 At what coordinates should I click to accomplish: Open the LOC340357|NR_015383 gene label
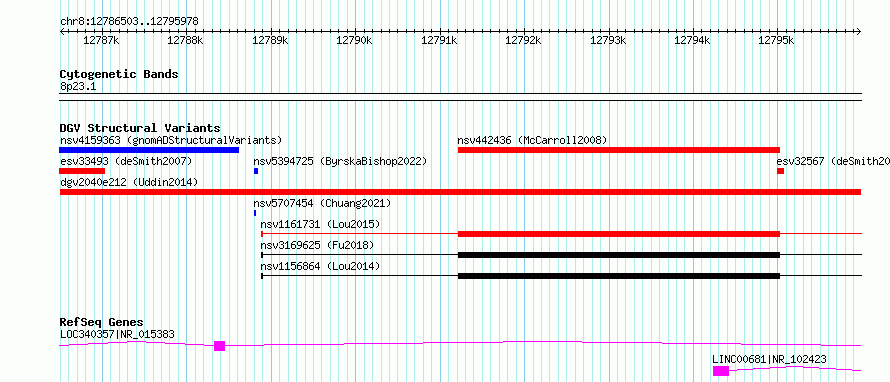[117, 334]
